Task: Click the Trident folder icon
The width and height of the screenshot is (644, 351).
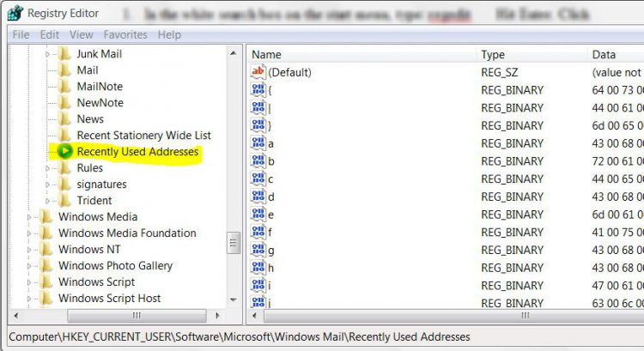Action: point(64,200)
